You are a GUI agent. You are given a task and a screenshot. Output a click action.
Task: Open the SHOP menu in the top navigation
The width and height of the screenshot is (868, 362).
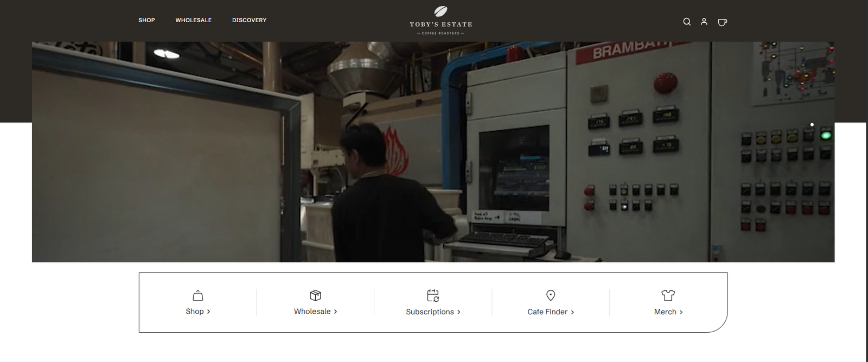[146, 20]
